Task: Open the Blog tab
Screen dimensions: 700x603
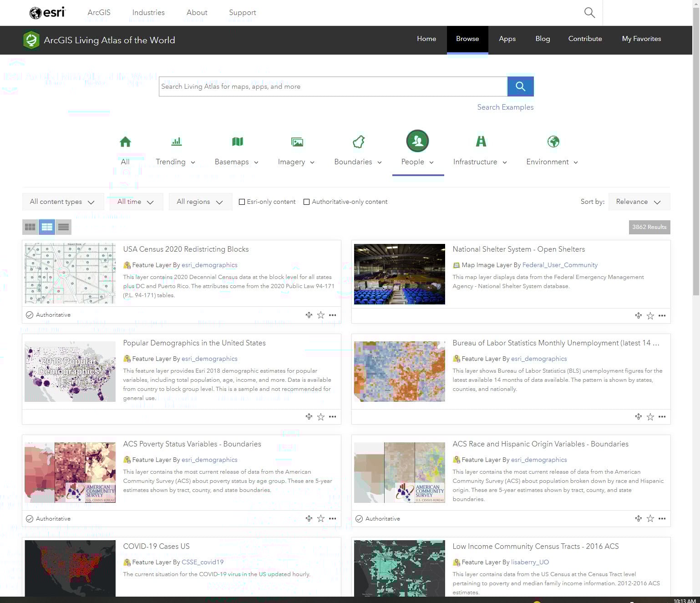Action: tap(543, 39)
